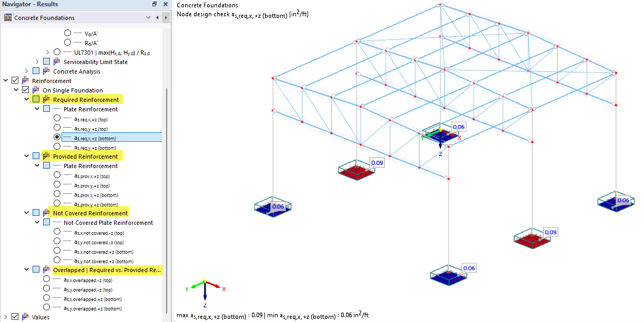Uncheck the Reinforcement checkbox
Image resolution: width=644 pixels, height=322 pixels.
tap(14, 79)
